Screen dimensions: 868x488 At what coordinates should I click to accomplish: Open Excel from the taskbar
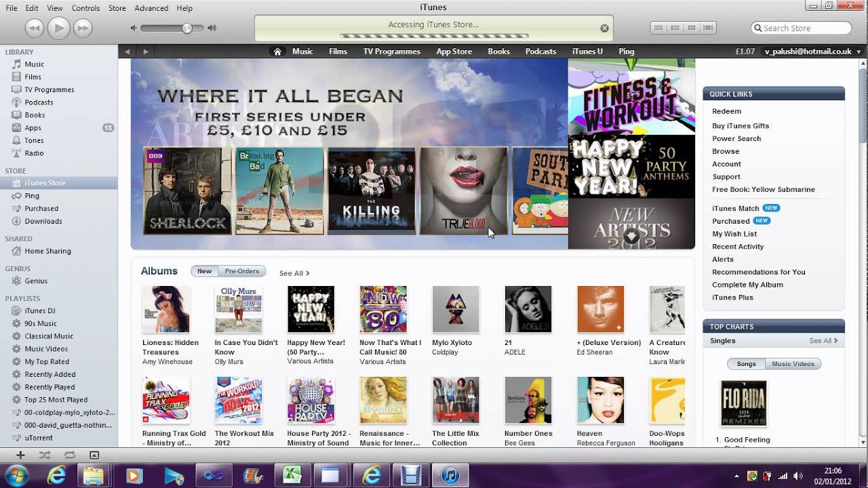pos(292,475)
